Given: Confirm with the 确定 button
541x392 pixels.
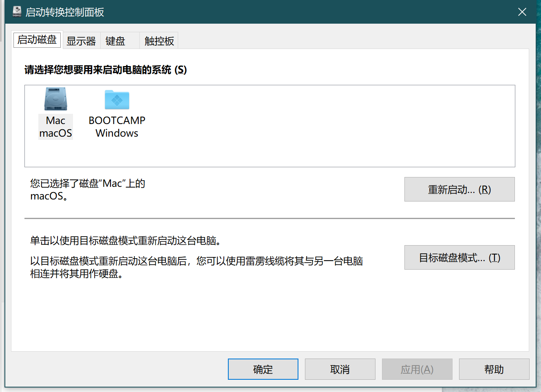Looking at the screenshot, I should pyautogui.click(x=263, y=369).
